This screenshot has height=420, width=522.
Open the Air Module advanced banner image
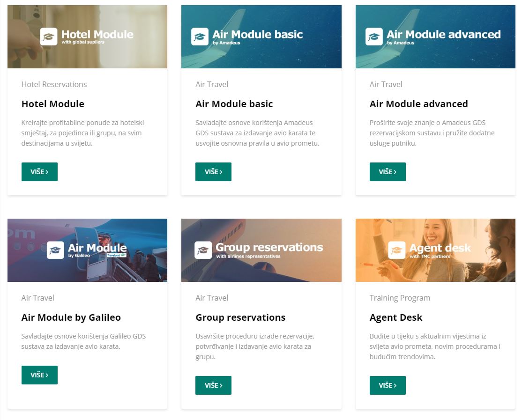point(435,37)
